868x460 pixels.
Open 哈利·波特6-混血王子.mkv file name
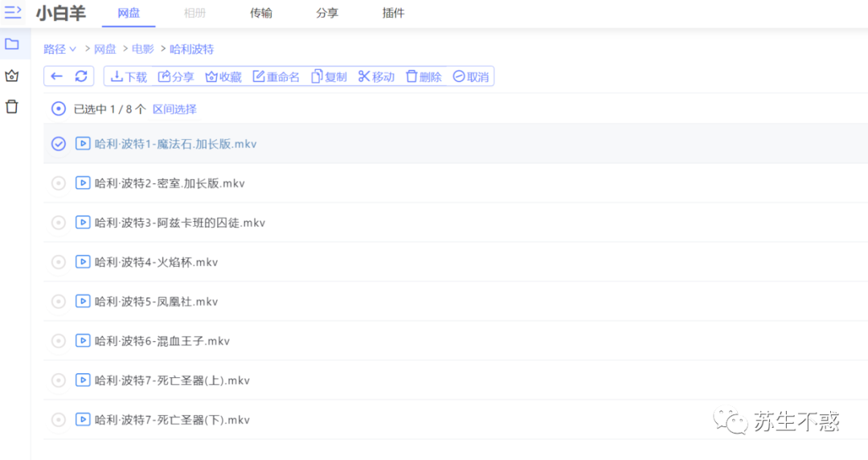(162, 341)
